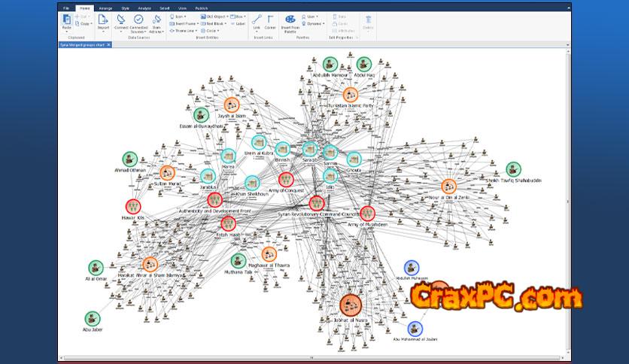
Task: Open the Circle entity dropdown
Action: 210,31
